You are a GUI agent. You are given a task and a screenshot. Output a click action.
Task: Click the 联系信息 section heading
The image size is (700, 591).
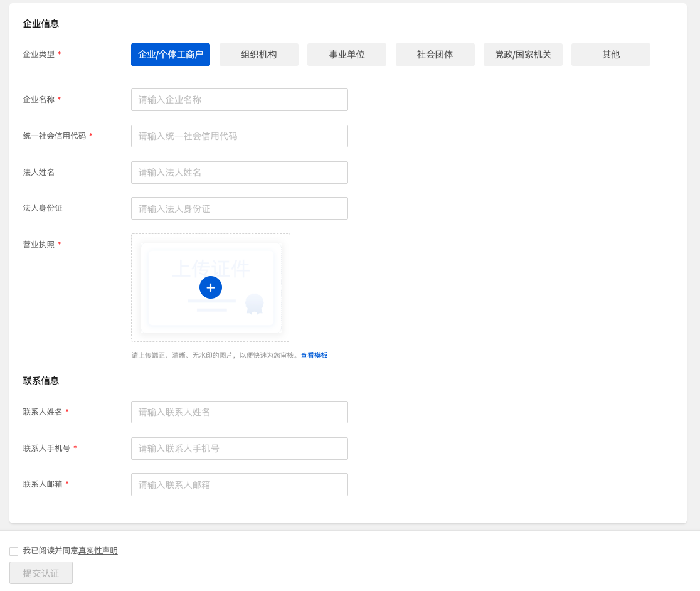41,381
